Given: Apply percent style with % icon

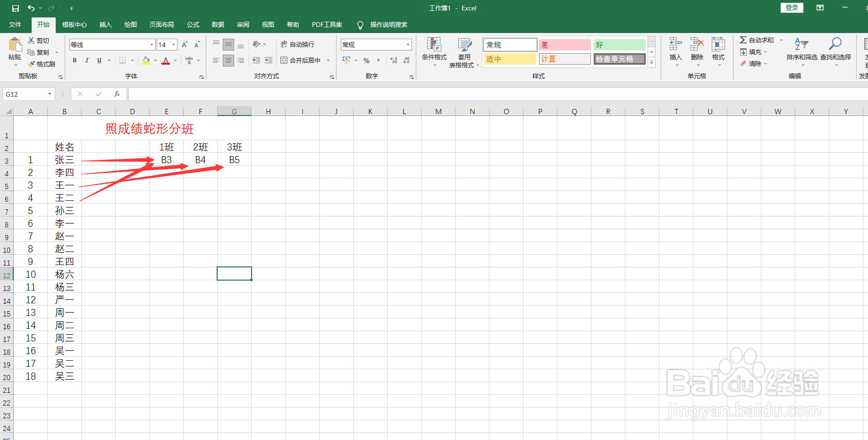Looking at the screenshot, I should [366, 60].
